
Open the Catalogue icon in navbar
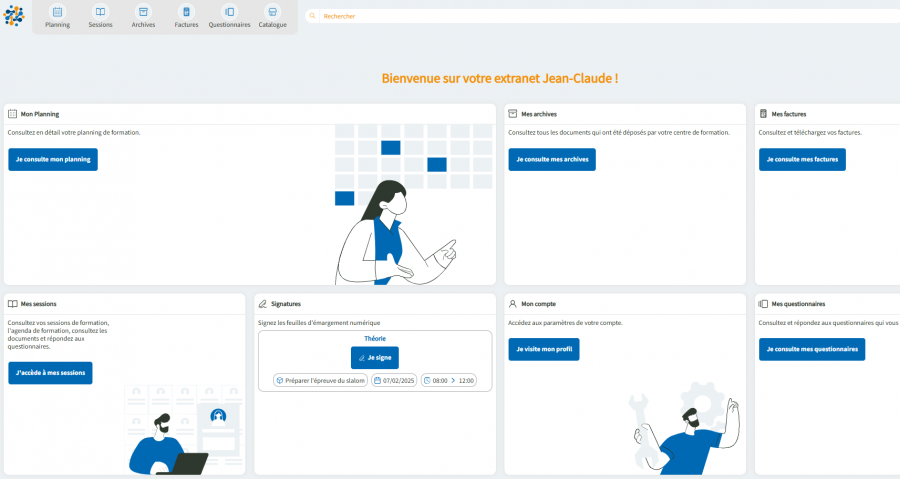click(x=272, y=12)
